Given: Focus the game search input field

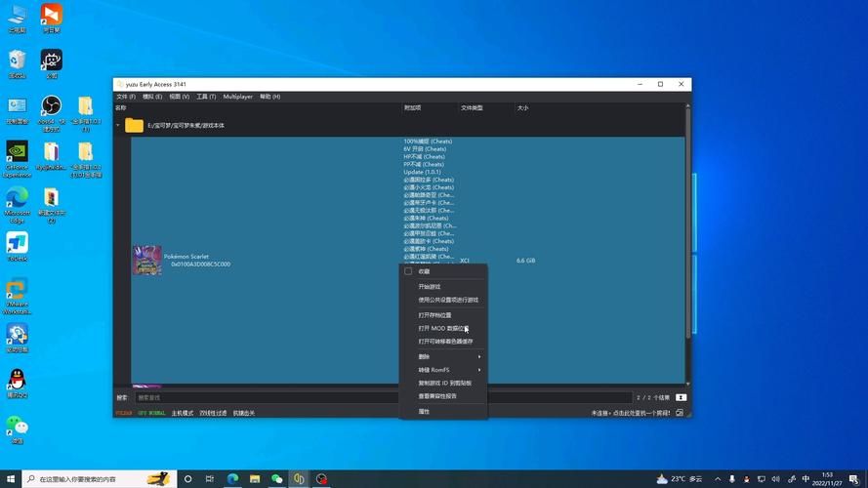Looking at the screenshot, I should pyautogui.click(x=383, y=398).
